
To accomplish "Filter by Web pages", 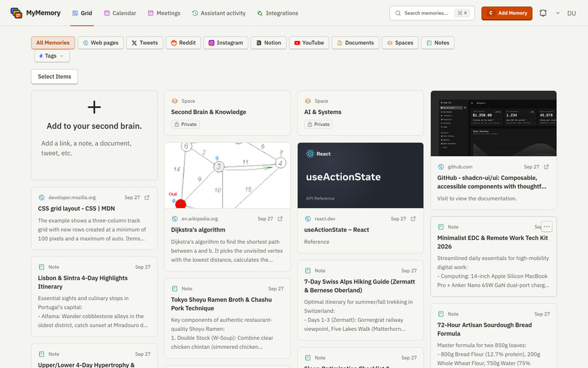I will click(x=100, y=43).
